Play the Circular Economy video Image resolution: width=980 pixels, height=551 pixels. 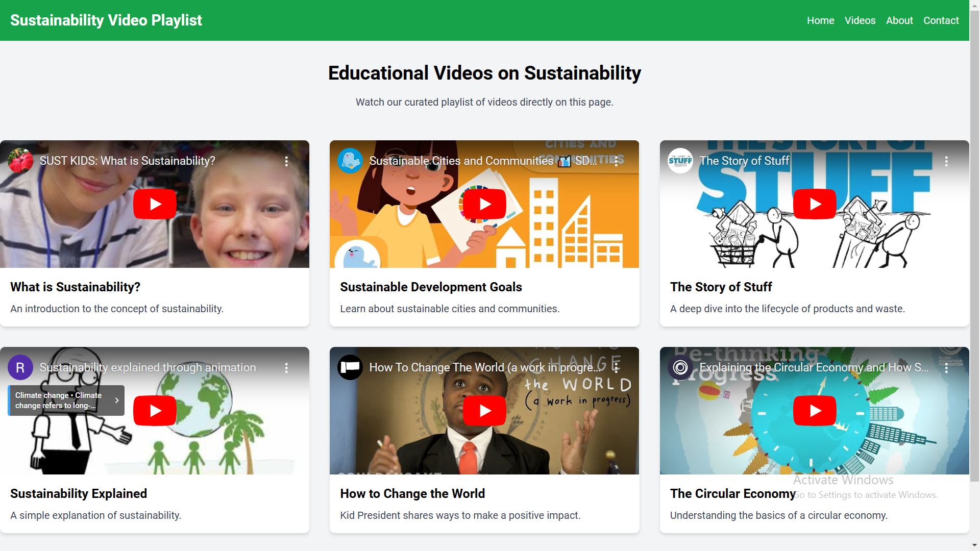[815, 411]
